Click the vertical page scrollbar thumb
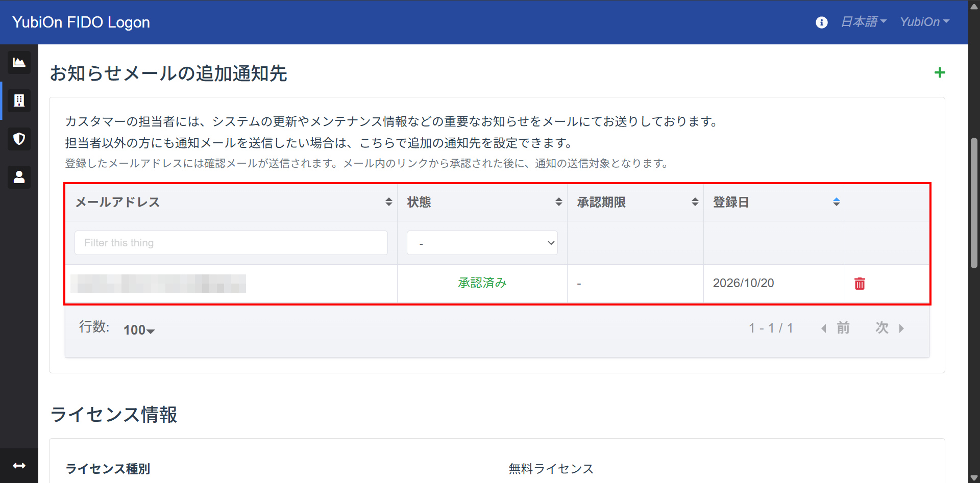This screenshot has height=483, width=980. click(x=974, y=202)
